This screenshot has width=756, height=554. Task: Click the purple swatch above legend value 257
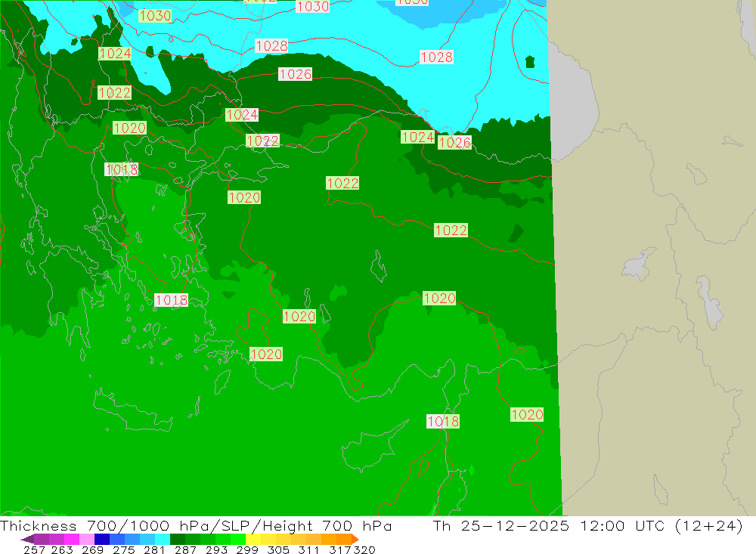click(42, 539)
